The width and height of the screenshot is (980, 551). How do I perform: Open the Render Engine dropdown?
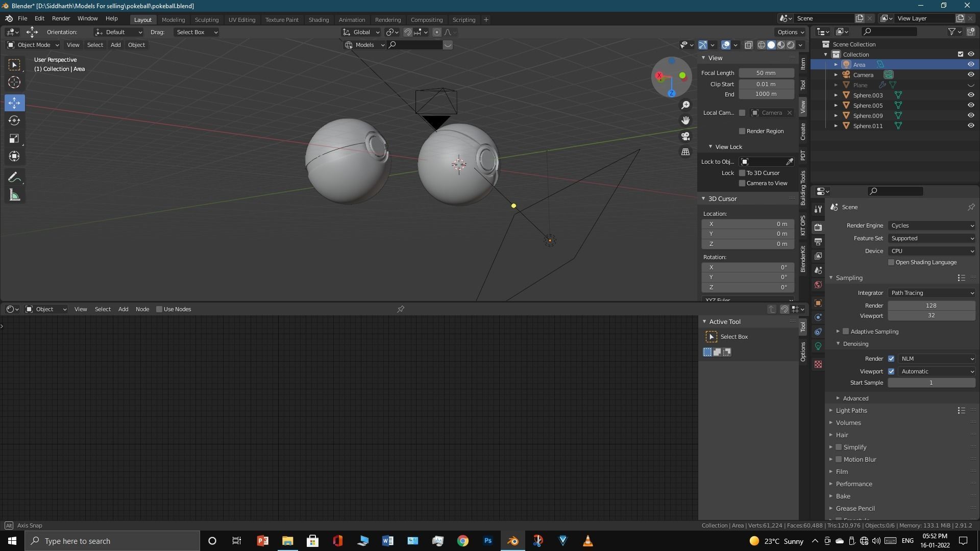point(932,226)
